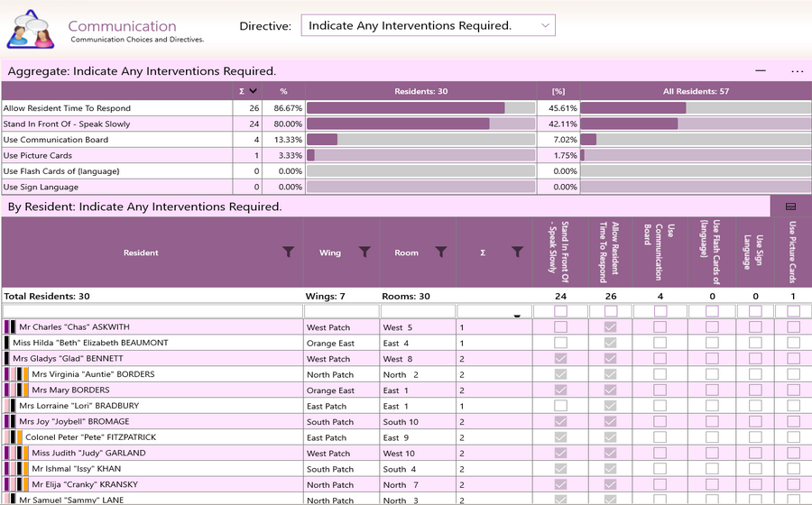The image size is (812, 505).
Task: Select resident Mr Charles "Chas" ASKWITH
Action: pyautogui.click(x=74, y=327)
